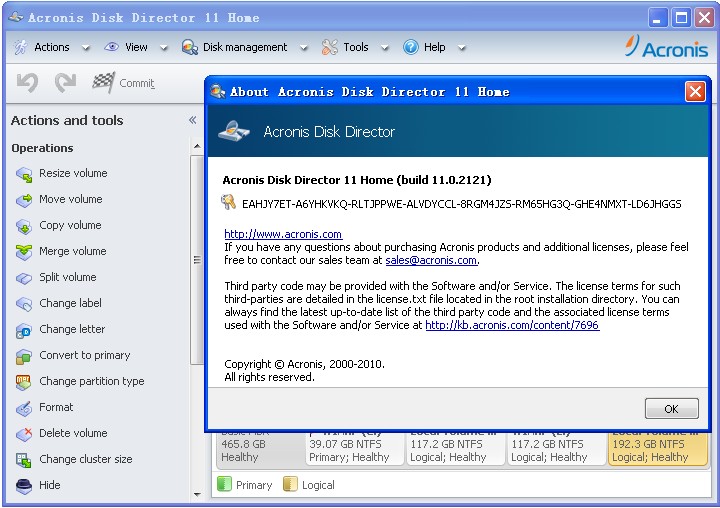Click the Change partition type icon
The width and height of the screenshot is (720, 508).
tap(24, 382)
